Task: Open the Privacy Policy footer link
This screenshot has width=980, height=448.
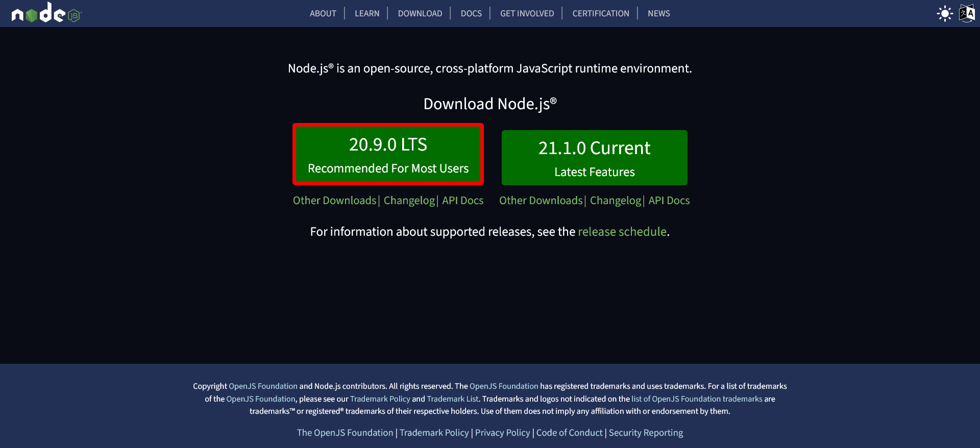Action: pos(503,433)
